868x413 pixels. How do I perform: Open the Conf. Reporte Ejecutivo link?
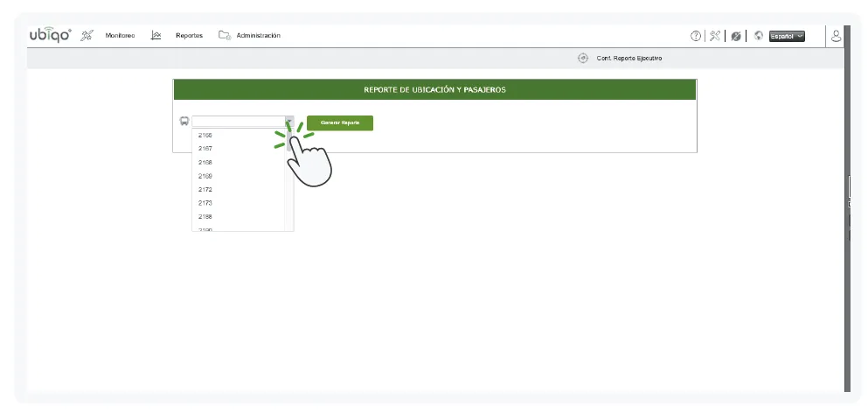[x=629, y=59]
